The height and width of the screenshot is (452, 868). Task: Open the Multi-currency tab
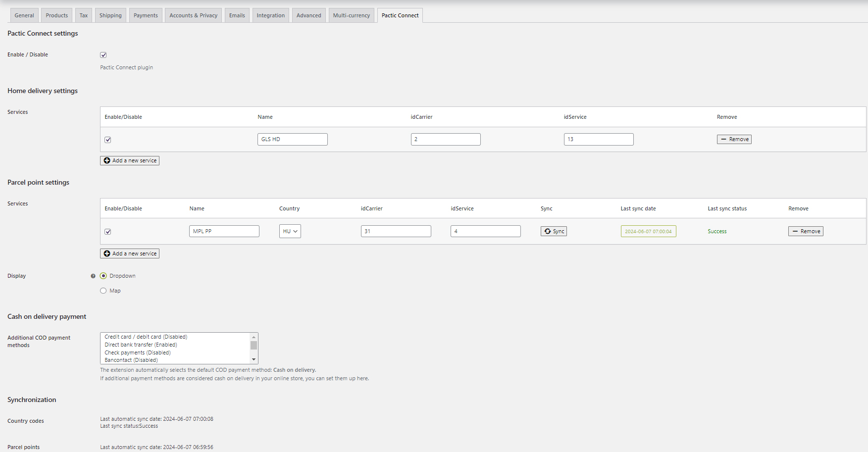tap(352, 15)
